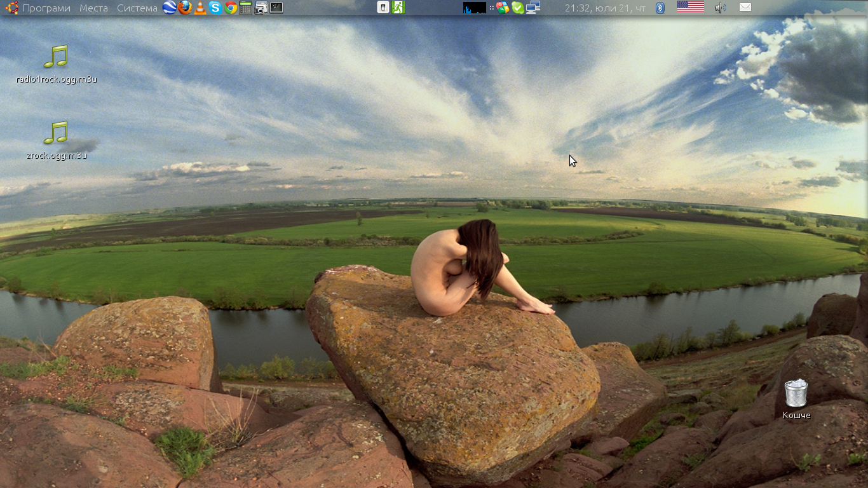Click the zrock.ogg.m3u file name label
The height and width of the screenshot is (488, 868).
click(x=57, y=156)
